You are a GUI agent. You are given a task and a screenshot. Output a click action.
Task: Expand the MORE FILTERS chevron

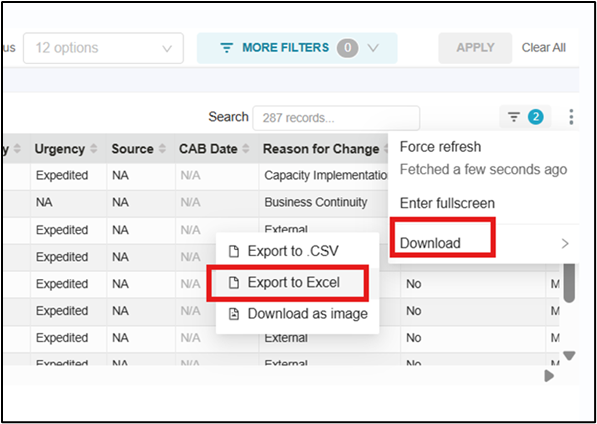pyautogui.click(x=374, y=48)
